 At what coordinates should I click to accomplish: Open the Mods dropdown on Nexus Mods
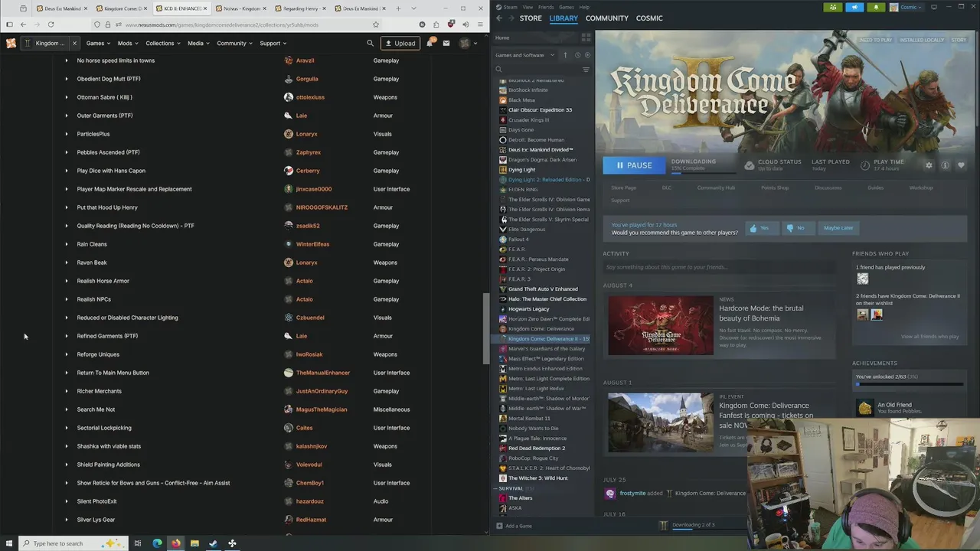tap(128, 44)
